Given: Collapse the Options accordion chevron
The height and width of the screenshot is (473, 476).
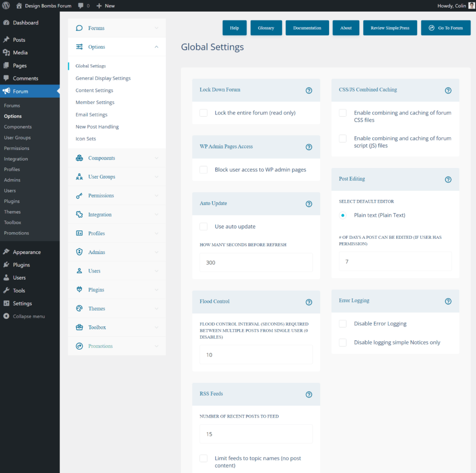Looking at the screenshot, I should tap(156, 47).
